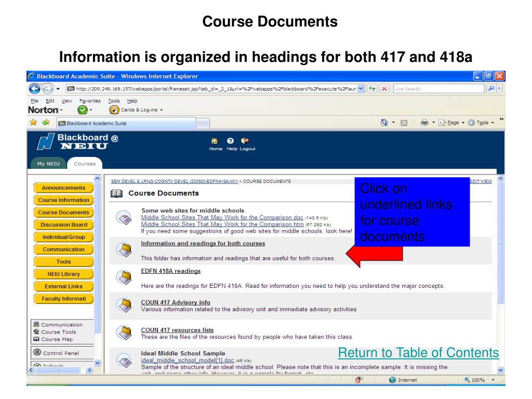Click the yellow Communication menu button
The width and height of the screenshot is (532, 399).
(63, 249)
